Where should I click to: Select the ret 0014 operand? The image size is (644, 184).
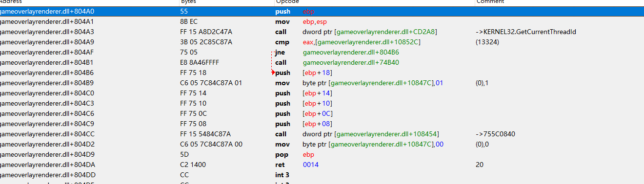point(310,165)
